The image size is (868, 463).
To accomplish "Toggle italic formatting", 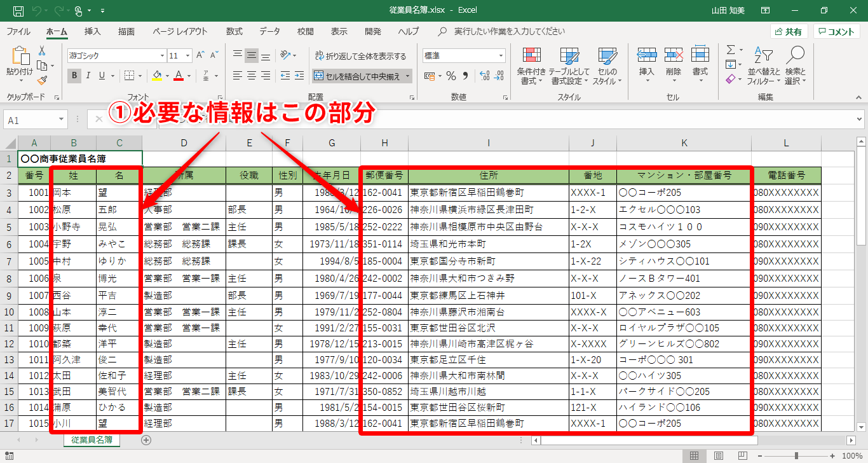I will point(88,76).
